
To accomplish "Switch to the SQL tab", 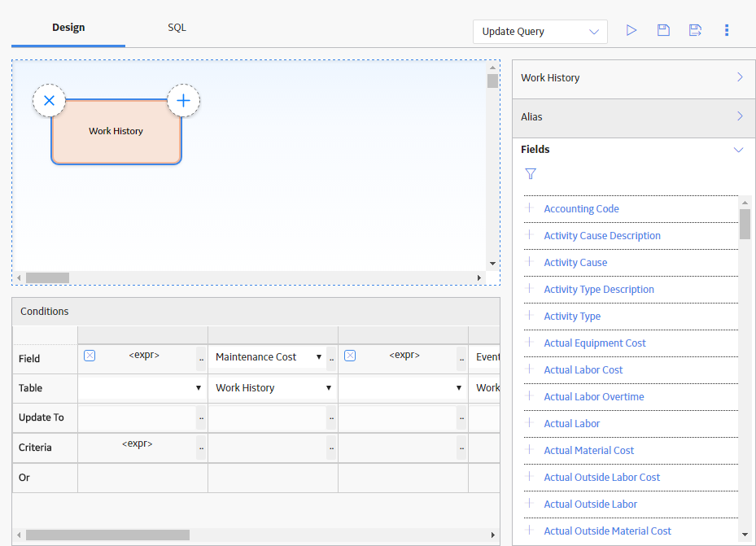I will tap(177, 28).
